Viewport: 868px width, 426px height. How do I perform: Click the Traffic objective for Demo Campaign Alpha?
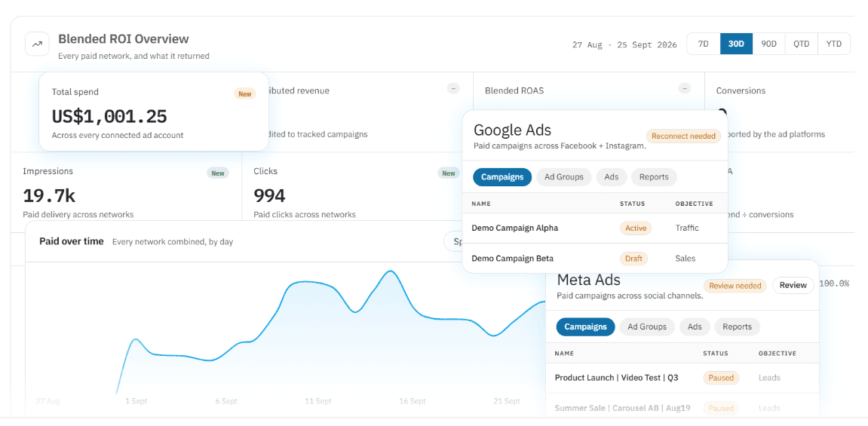tap(687, 228)
